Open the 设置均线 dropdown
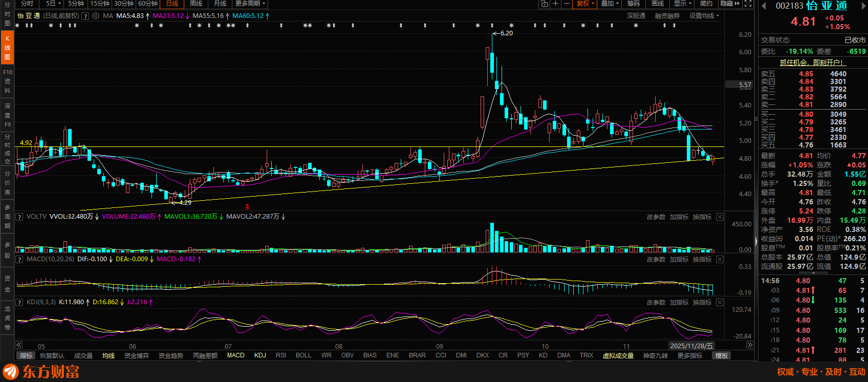Screen dimensions: 868x382 coord(704,16)
